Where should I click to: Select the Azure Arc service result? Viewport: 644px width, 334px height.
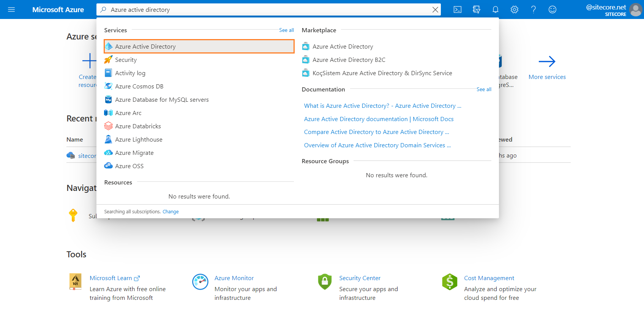199,113
